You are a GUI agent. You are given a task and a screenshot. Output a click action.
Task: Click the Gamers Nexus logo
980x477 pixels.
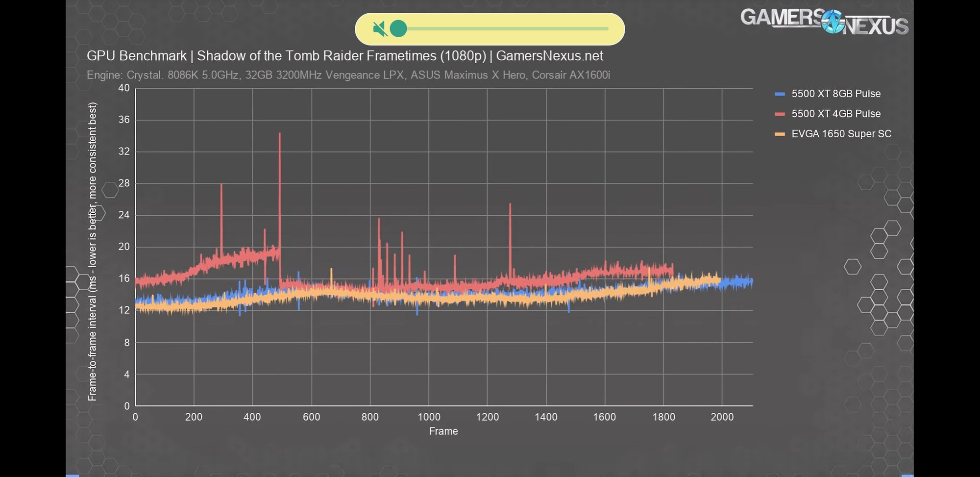click(x=824, y=22)
